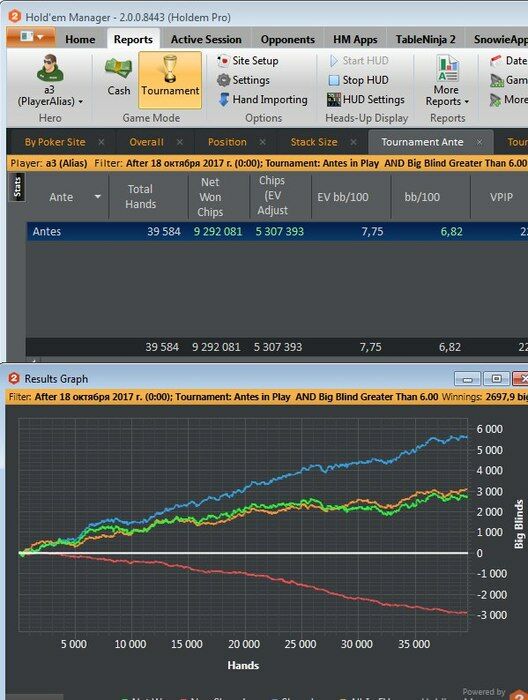The height and width of the screenshot is (700, 528).
Task: Select the Reports ribbon tab
Action: click(133, 39)
